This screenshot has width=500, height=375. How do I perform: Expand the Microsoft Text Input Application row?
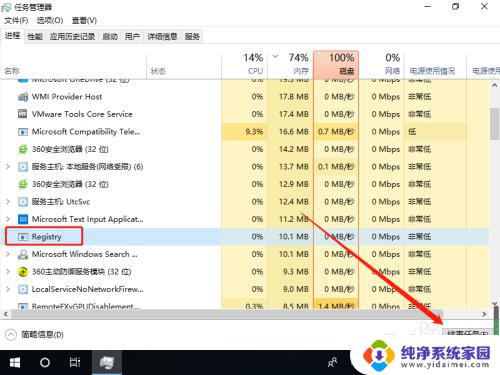point(8,219)
